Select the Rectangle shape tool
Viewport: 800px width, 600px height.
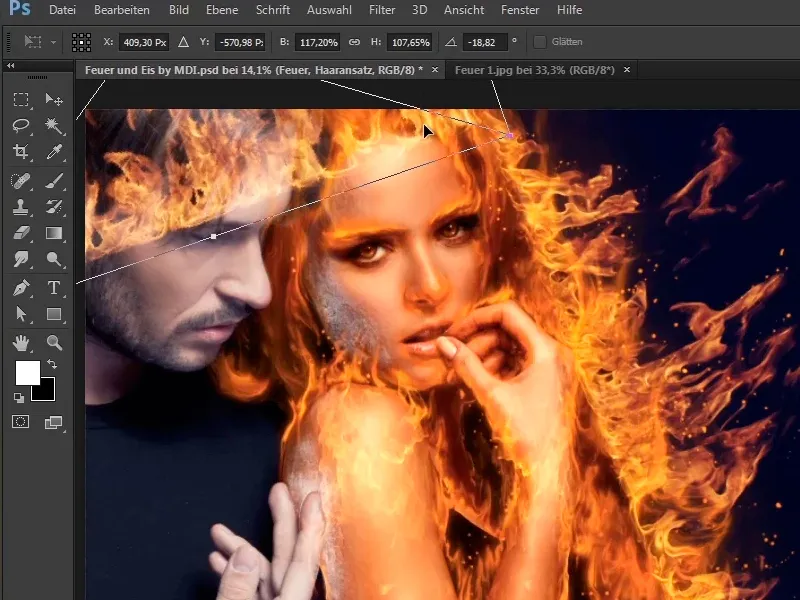click(54, 314)
